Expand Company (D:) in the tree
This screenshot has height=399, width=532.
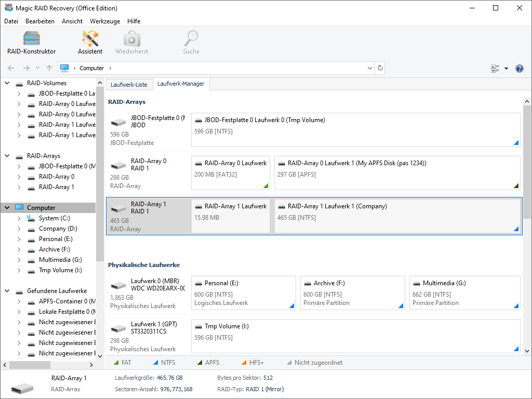tap(19, 229)
